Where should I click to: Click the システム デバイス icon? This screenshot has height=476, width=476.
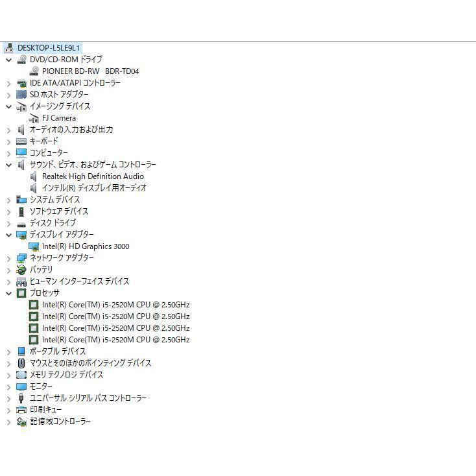pos(21,200)
